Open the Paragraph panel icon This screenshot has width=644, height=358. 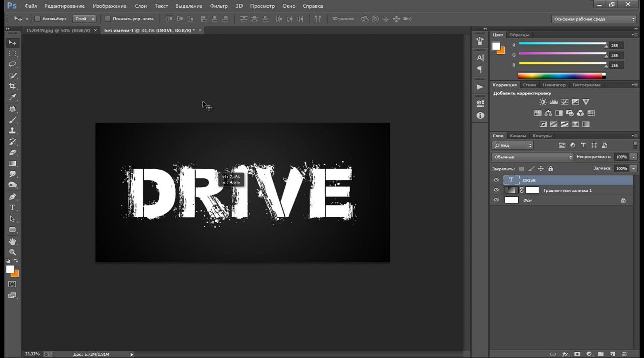pyautogui.click(x=480, y=69)
